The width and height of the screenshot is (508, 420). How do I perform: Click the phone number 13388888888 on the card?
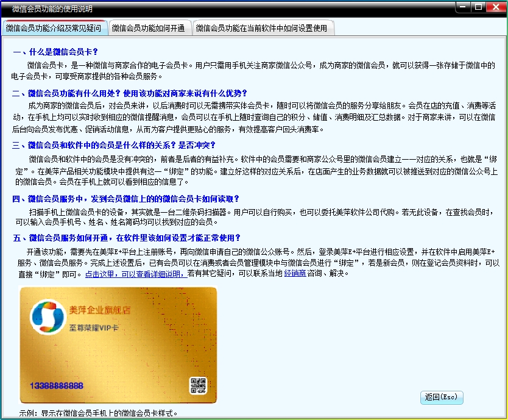click(x=57, y=386)
